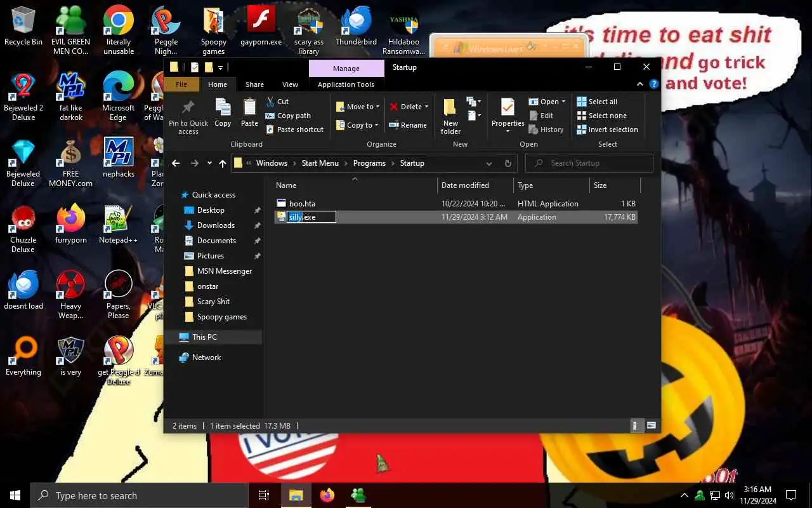
Task: Switch to the Home ribbon tab
Action: [217, 84]
